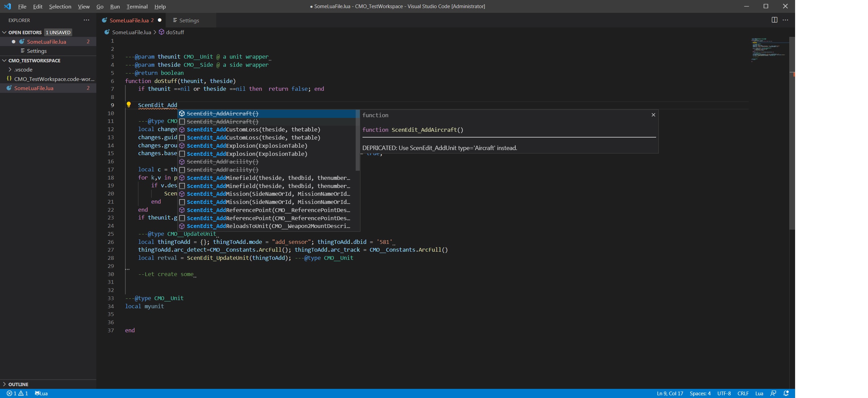The height and width of the screenshot is (398, 868).
Task: Choose ScenEdit_AddReferencePoint function suggestion
Action: coord(267,210)
